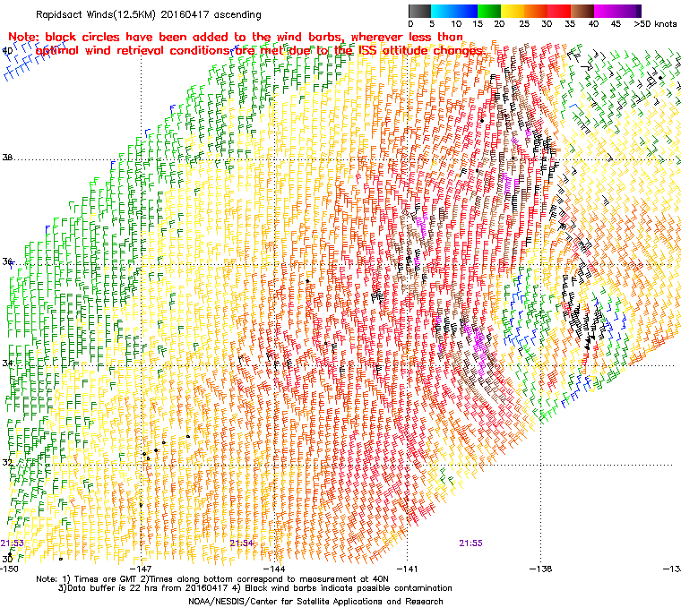Screen dimensions: 681x616
Task: Click the gray 0-5 knots legend swatch
Action: [419, 11]
